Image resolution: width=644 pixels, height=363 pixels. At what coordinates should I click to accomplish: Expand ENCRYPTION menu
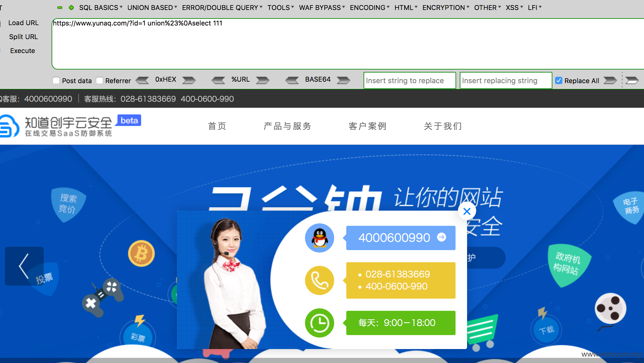446,8
